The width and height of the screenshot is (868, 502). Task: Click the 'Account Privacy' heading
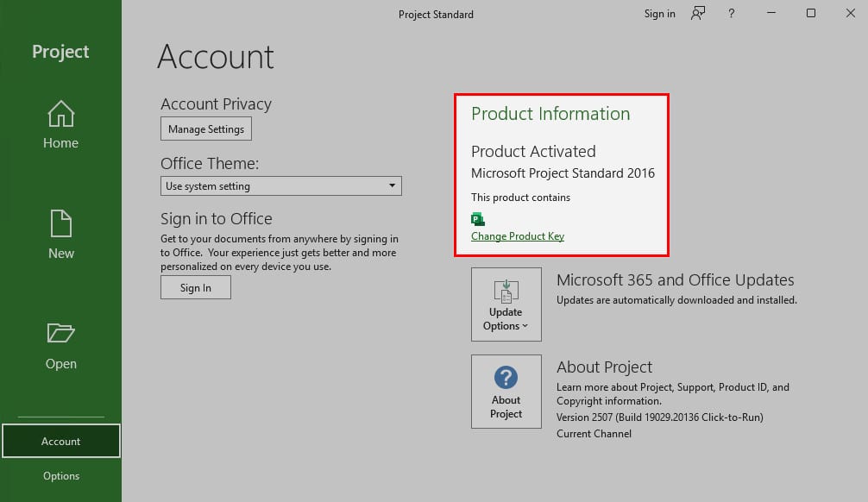(x=216, y=104)
